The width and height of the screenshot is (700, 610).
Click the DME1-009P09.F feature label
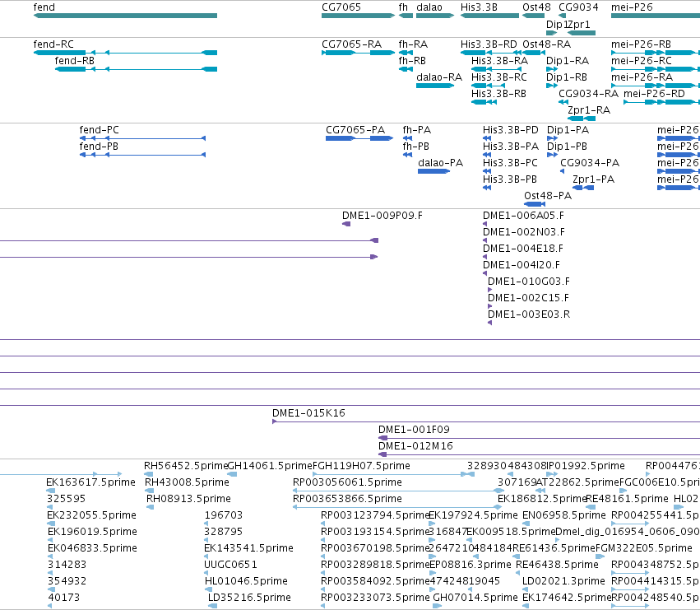tap(382, 216)
